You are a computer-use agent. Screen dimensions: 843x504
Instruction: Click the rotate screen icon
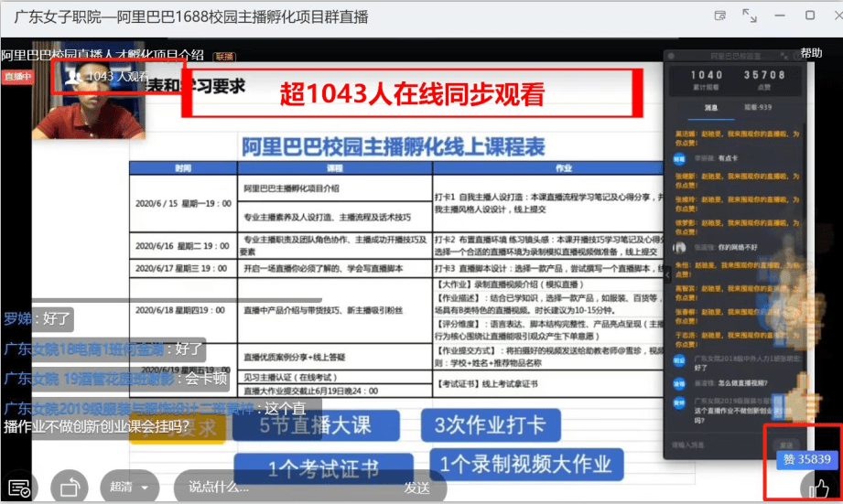(70, 487)
